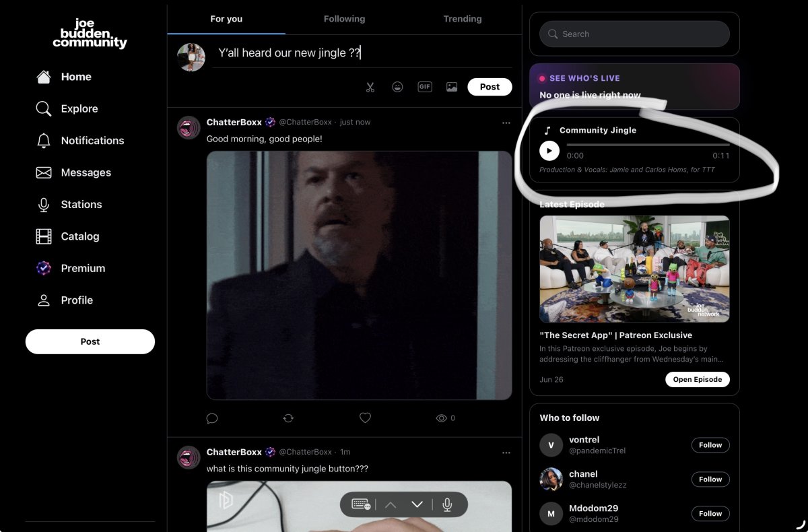This screenshot has height=532, width=808.
Task: Click See Who's Live banner
Action: 634,87
